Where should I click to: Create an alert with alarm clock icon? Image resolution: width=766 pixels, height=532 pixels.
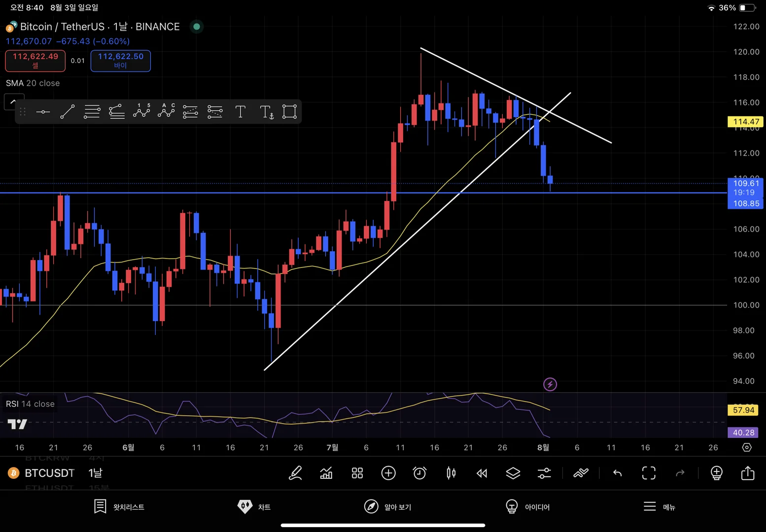point(419,473)
